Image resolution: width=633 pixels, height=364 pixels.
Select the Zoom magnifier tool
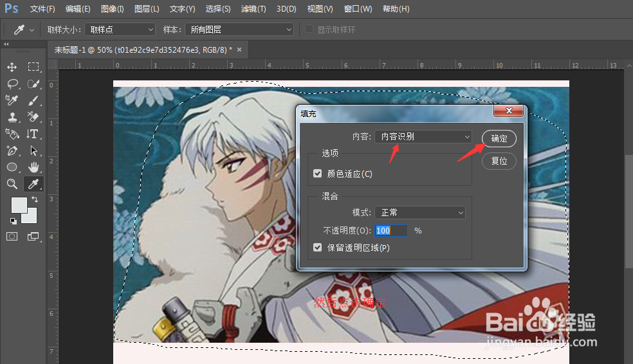pos(12,184)
